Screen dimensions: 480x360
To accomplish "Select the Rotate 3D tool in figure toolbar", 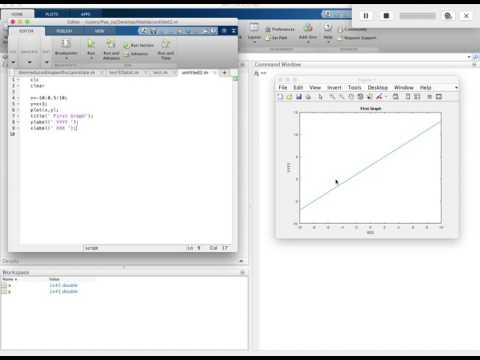I will tap(360, 97).
